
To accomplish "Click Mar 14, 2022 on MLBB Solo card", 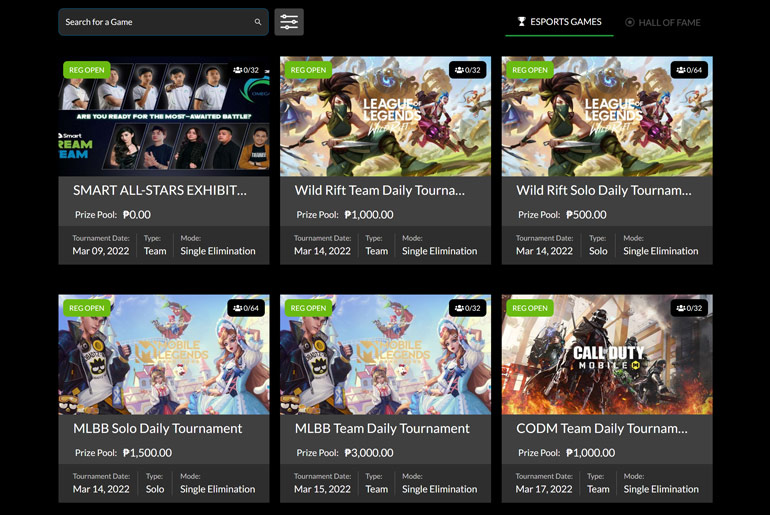I will (x=101, y=489).
